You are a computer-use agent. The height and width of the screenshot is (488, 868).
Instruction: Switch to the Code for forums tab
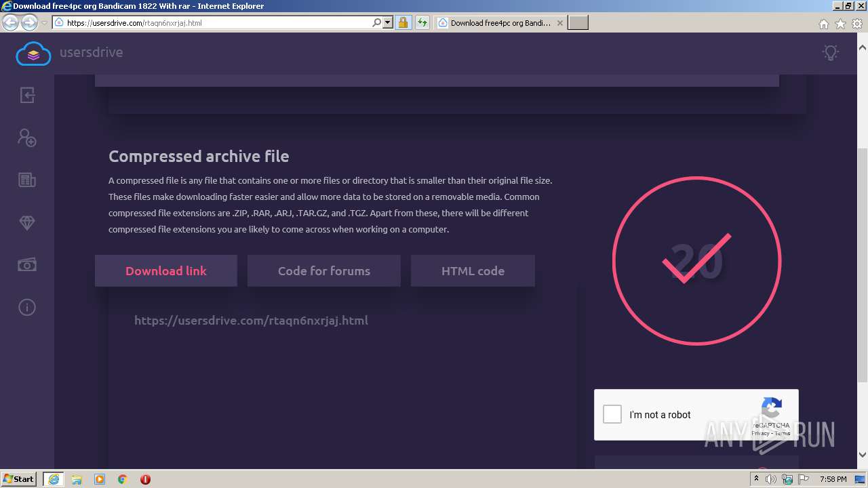[324, 270]
